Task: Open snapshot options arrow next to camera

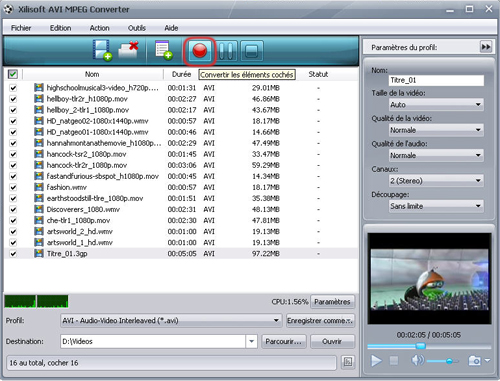Action: (x=487, y=360)
